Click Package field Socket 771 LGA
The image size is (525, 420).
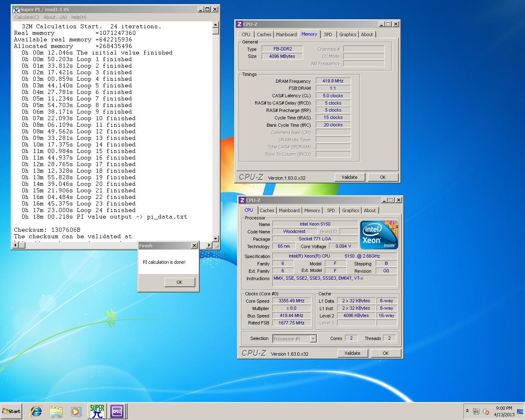click(315, 239)
